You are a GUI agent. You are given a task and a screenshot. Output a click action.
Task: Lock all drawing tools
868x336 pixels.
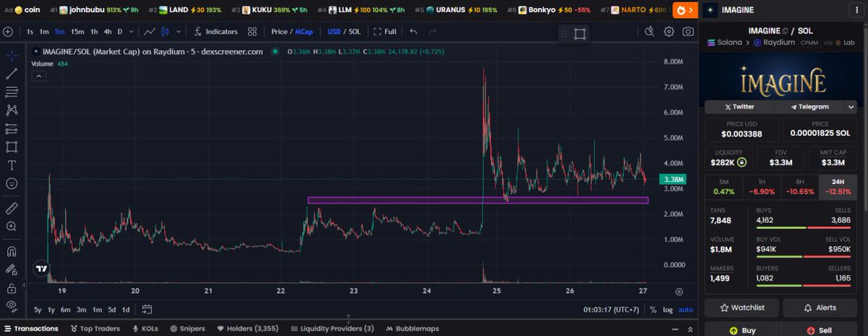(12, 287)
